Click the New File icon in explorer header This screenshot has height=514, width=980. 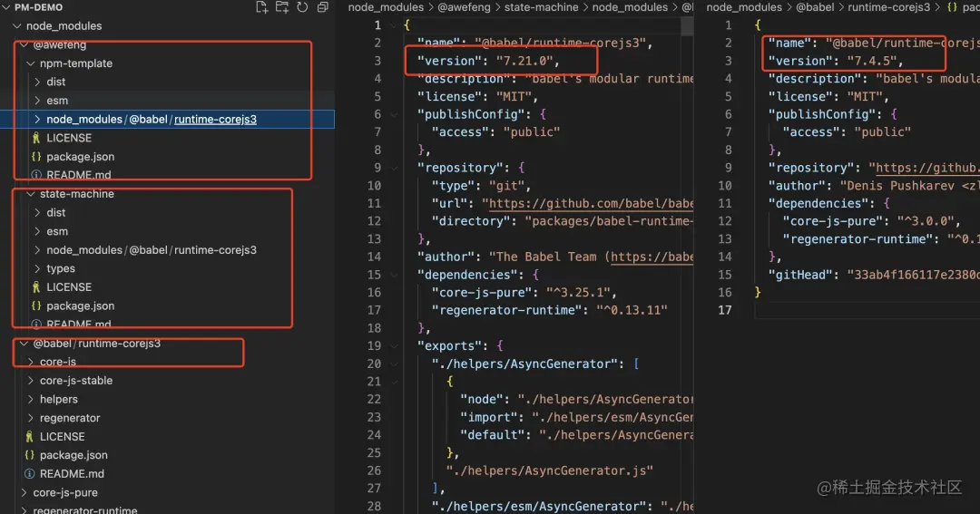tap(261, 7)
